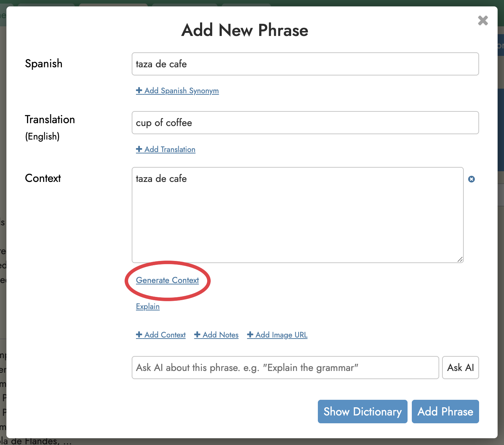Click the plus icon beside Add Image URL

(x=250, y=335)
